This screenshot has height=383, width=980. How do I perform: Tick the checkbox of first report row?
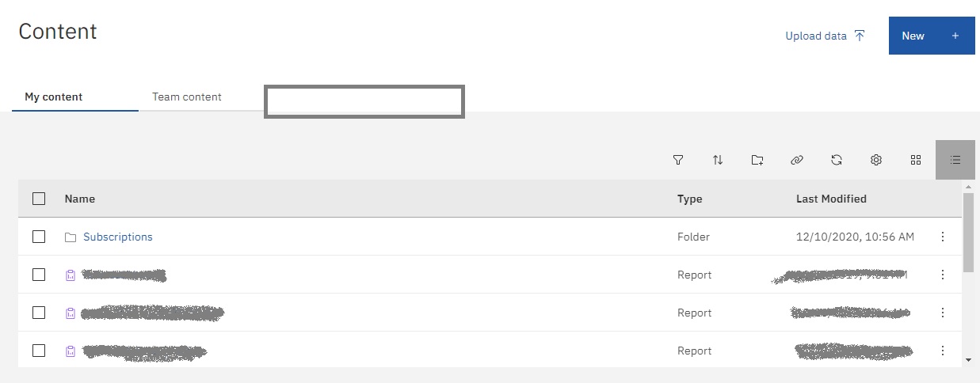coord(39,275)
